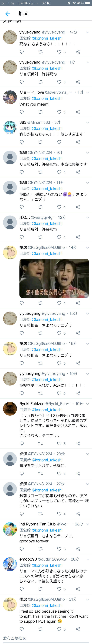
Task: Retweet 383's tweet about 桜乃ちゃん
Action: (x=40, y=142)
